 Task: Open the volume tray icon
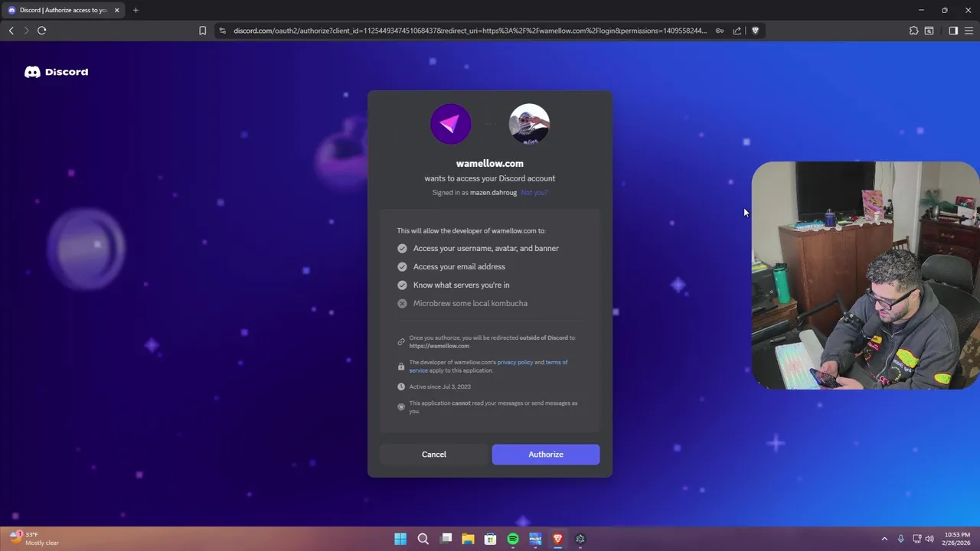click(929, 539)
